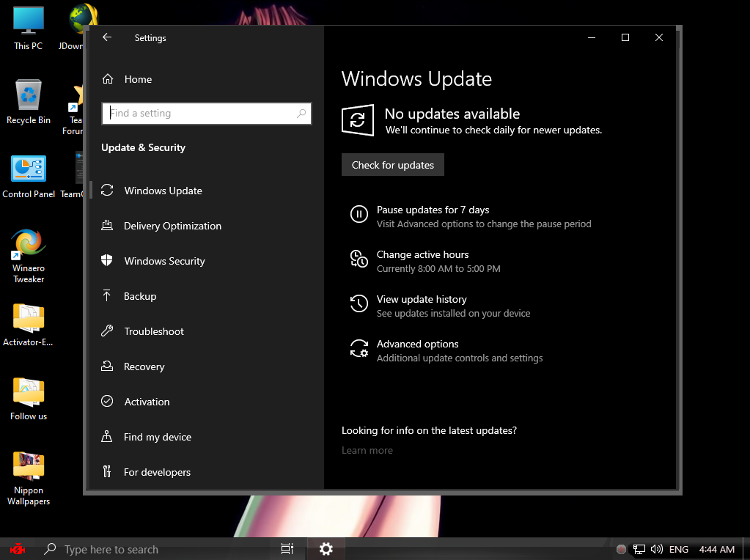The width and height of the screenshot is (750, 560).
Task: Select Activation in the sidebar
Action: point(147,402)
